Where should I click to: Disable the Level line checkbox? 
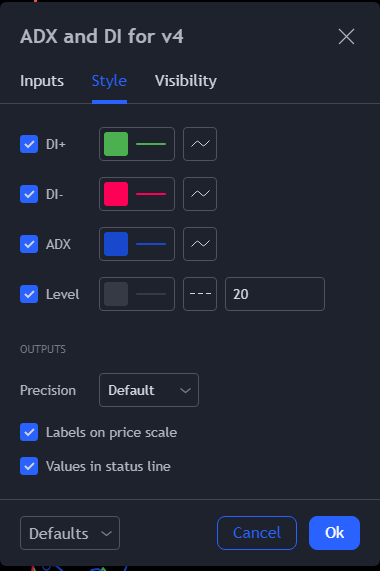(x=29, y=294)
